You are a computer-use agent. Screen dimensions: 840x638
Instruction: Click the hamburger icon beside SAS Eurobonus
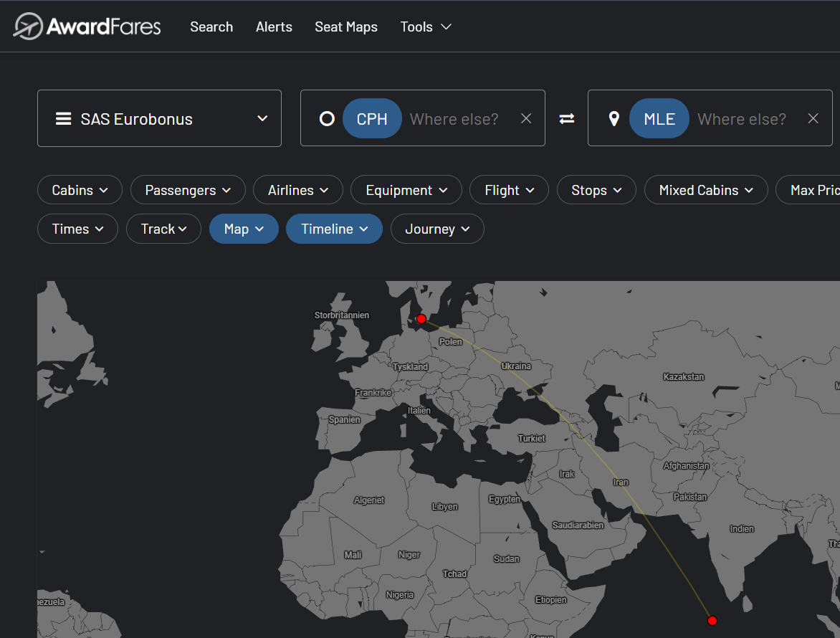pos(64,118)
